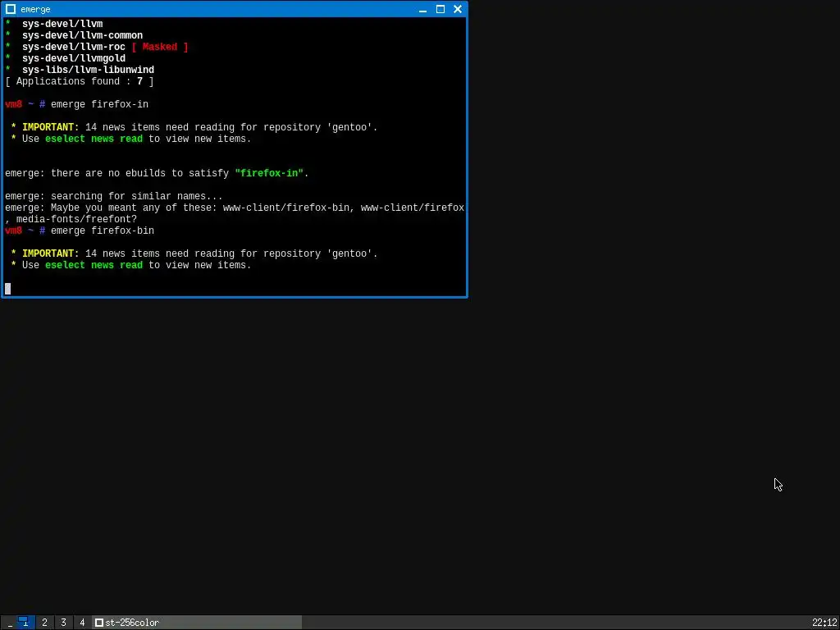
Task: Click 'sys-libs/llvm-libunwind' package line
Action: pyautogui.click(x=89, y=71)
